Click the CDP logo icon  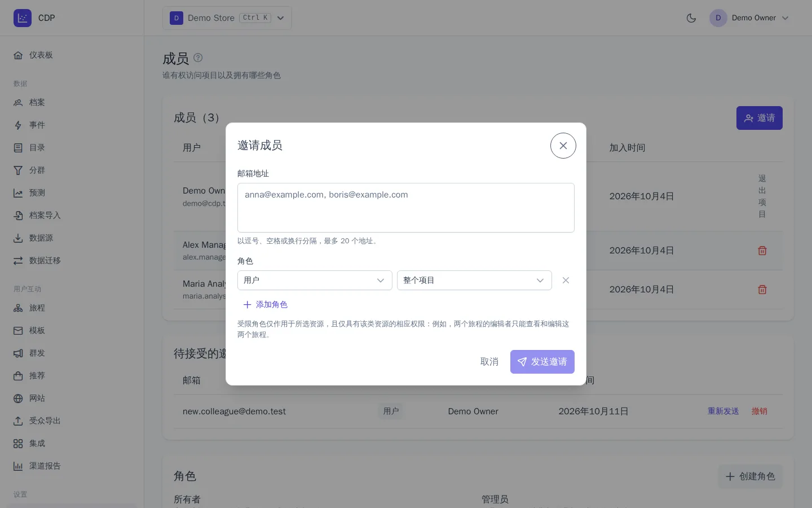point(23,18)
